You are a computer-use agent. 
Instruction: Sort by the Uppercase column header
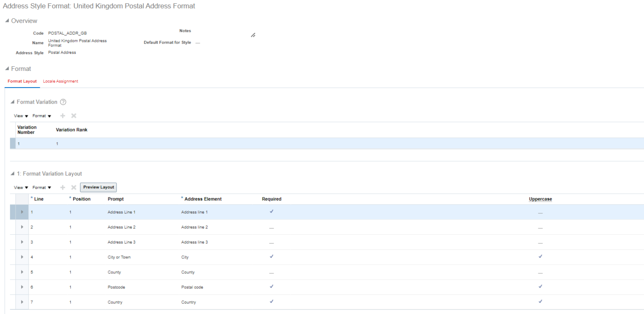coord(540,199)
